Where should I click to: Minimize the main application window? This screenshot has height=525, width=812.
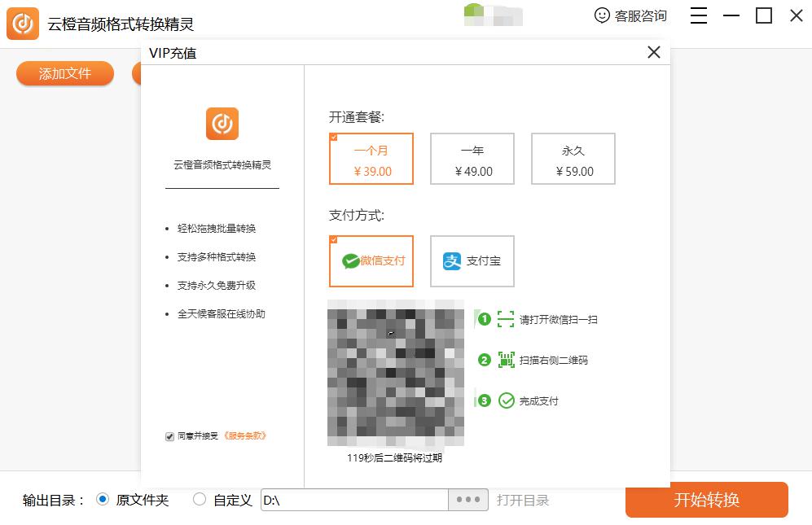click(x=731, y=15)
